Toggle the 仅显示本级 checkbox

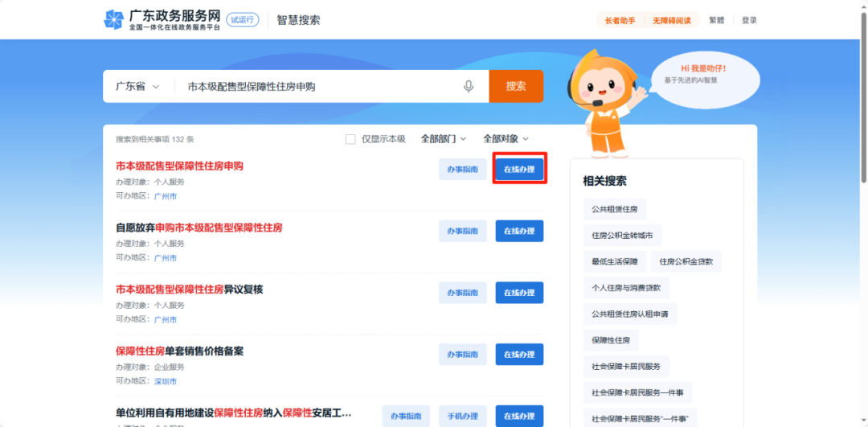click(350, 139)
